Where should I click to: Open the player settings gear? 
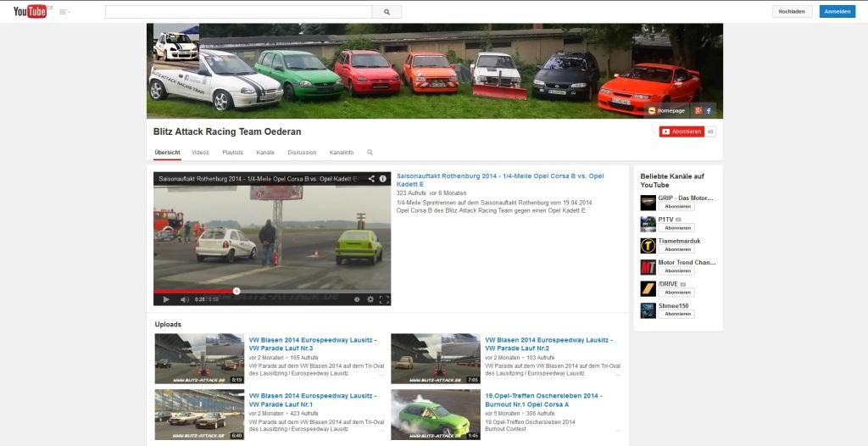pos(370,299)
